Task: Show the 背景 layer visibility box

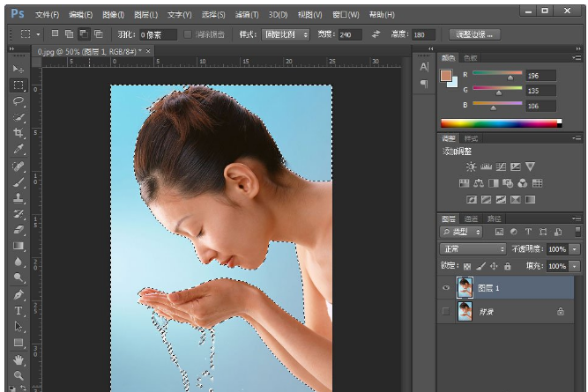Action: [x=446, y=312]
